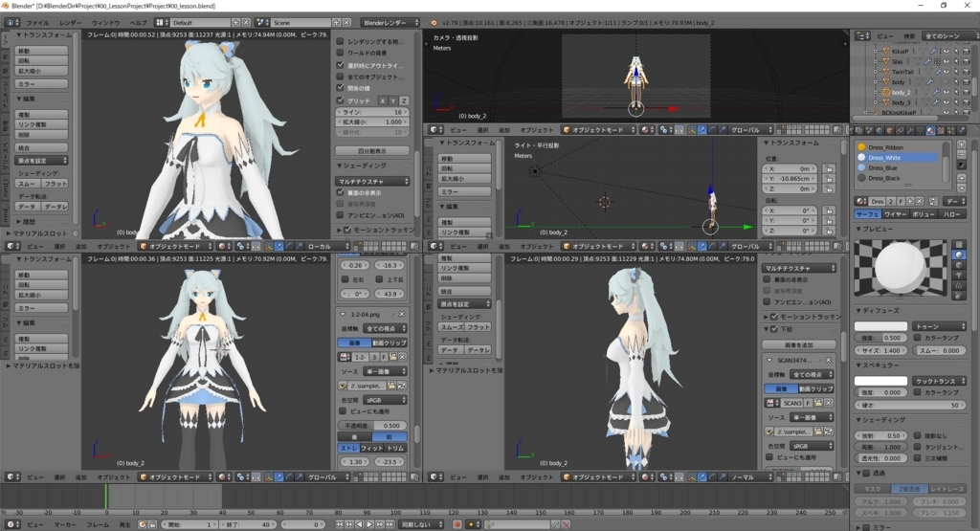The height and width of the screenshot is (531, 980).
Task: Open the ウィンドウ menu
Action: pyautogui.click(x=105, y=23)
